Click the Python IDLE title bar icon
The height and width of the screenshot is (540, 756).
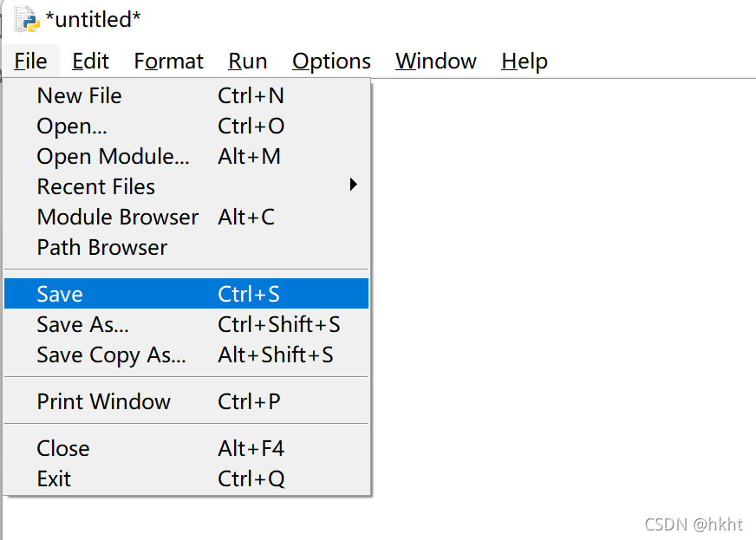point(27,19)
